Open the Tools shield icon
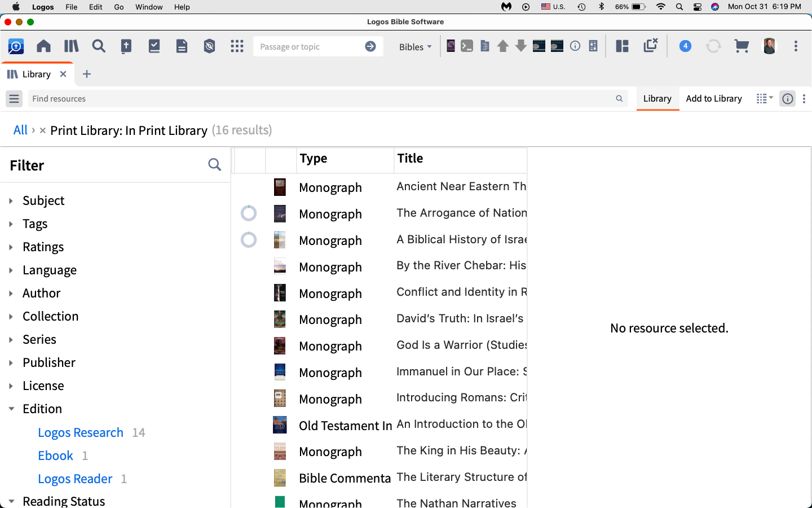 coord(209,46)
